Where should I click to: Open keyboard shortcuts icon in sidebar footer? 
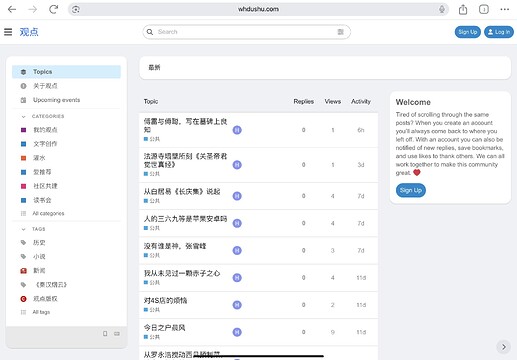tap(117, 334)
